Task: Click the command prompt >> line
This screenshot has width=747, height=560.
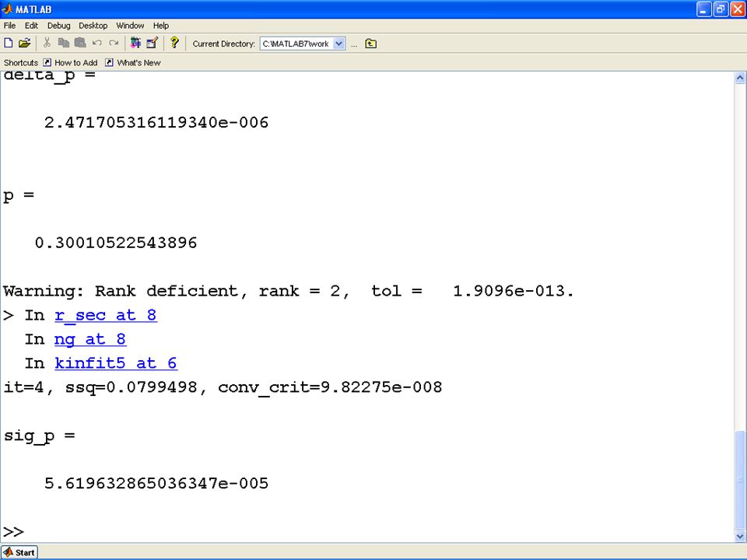Action: click(13, 531)
